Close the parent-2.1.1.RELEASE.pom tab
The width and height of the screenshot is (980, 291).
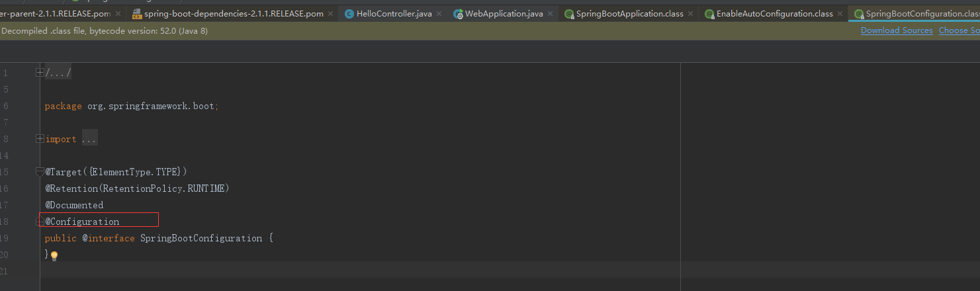pyautogui.click(x=118, y=14)
